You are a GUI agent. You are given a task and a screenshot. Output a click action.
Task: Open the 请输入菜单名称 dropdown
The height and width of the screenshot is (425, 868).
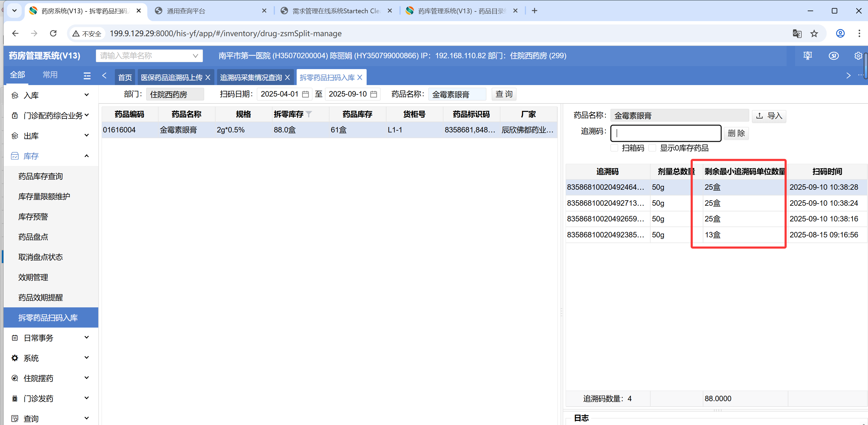[x=149, y=56]
